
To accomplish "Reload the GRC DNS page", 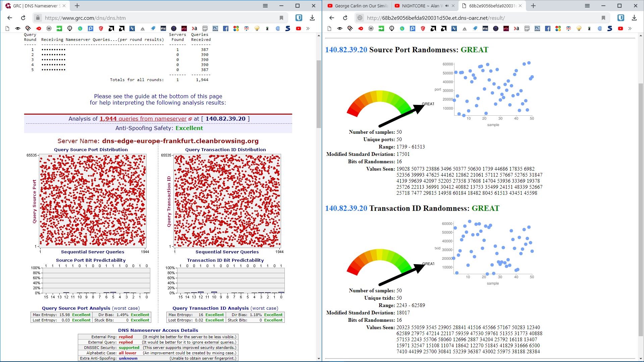I will tap(23, 18).
